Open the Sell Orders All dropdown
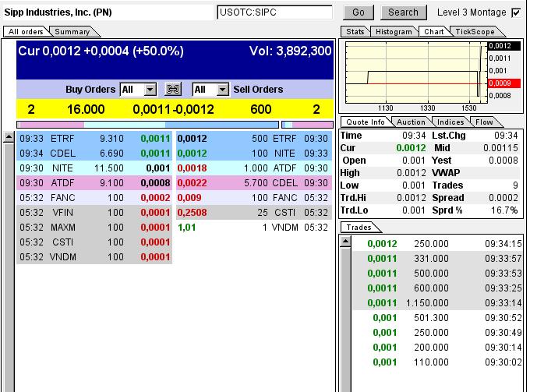537x392 pixels. (221, 90)
